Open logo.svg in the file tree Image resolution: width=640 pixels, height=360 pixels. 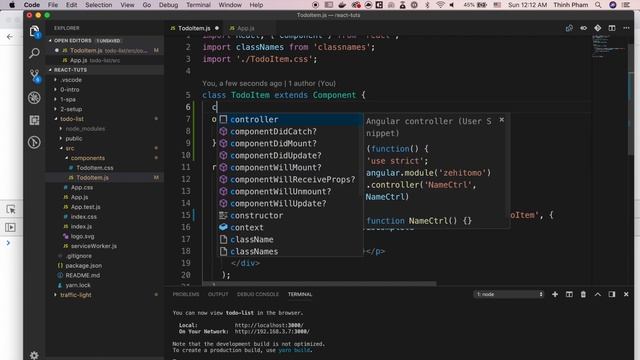[82, 236]
